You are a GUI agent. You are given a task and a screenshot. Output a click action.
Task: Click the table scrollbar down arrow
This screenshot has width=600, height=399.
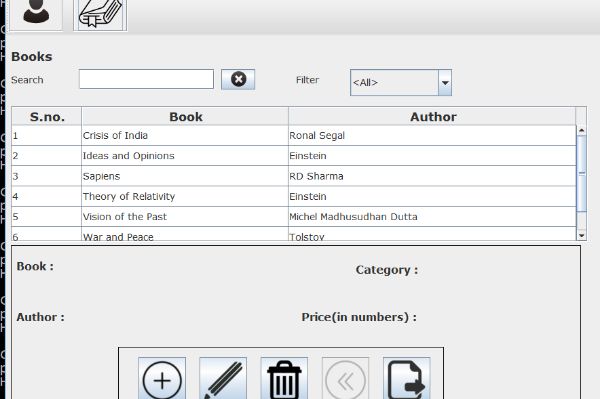[x=582, y=236]
